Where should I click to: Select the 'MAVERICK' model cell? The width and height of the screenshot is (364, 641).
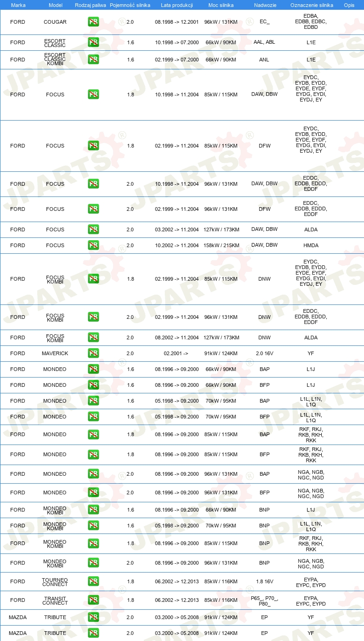55,353
